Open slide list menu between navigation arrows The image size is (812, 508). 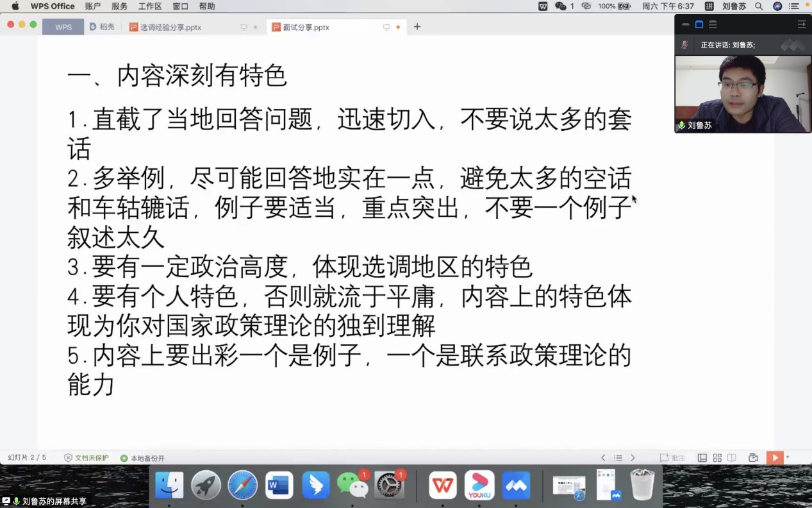tap(618, 458)
